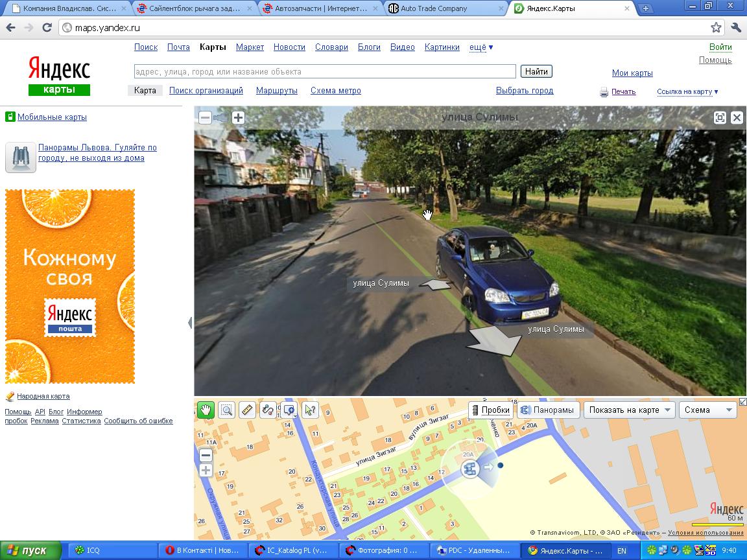This screenshot has width=747, height=560.
Task: Expand the map using the corner arrow icon
Action: pyautogui.click(x=742, y=402)
